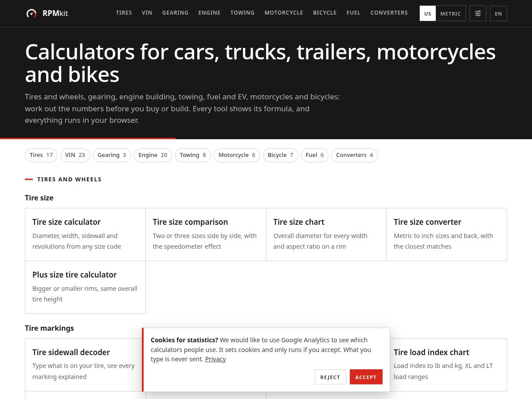Screen dimensions: 532x399
Task: Open the Tire size converter card
Action: point(446,235)
